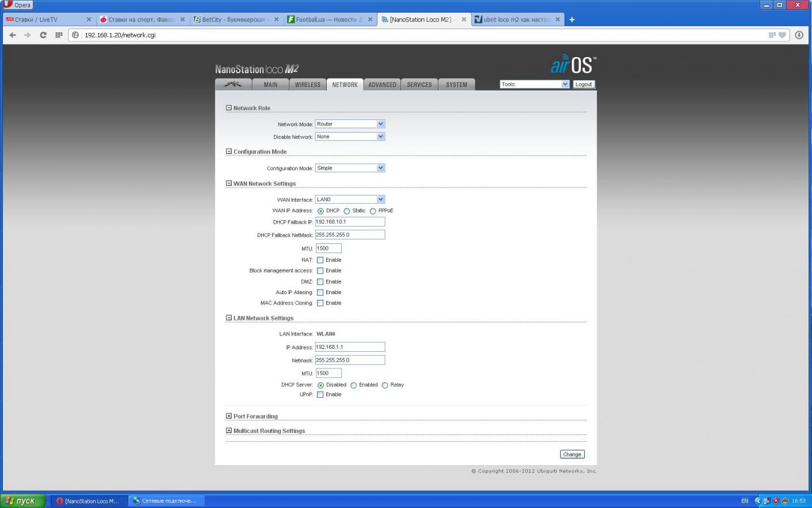Open the Configuration Mode dropdown
812x508 pixels.
(350, 168)
